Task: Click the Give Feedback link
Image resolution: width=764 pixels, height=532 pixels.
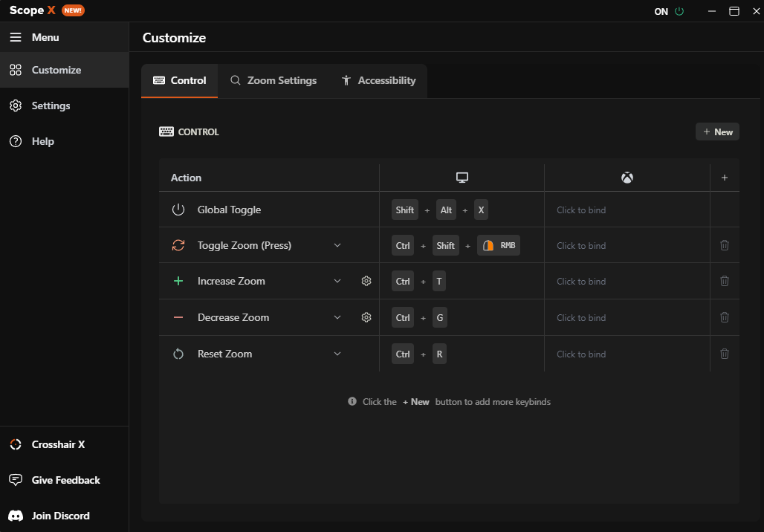Action: [x=15, y=480]
